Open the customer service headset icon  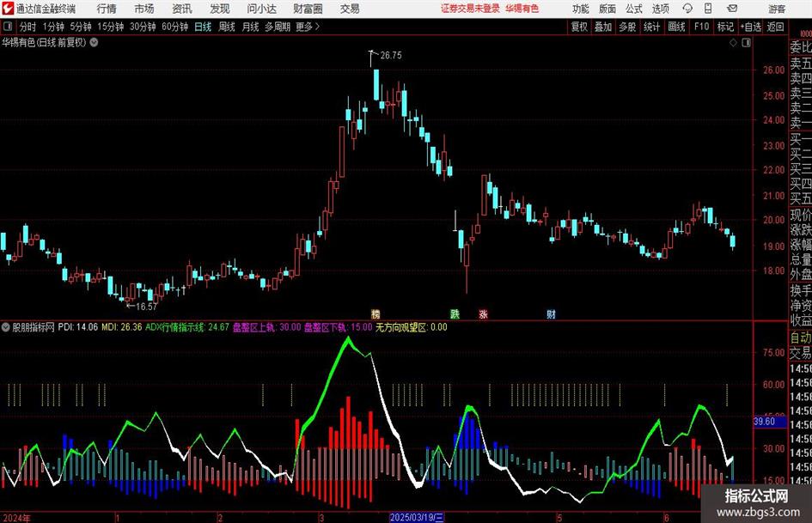pyautogui.click(x=687, y=9)
